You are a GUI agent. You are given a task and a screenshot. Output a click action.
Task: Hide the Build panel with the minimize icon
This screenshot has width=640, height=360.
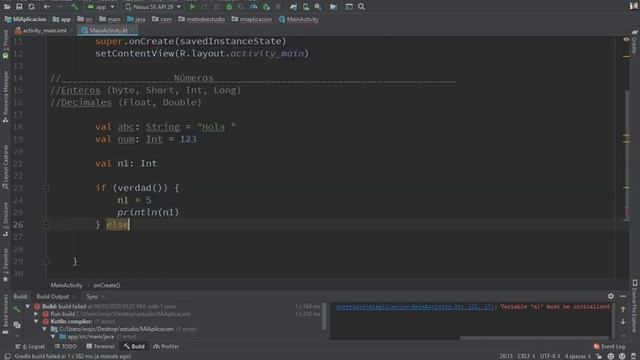tap(623, 296)
